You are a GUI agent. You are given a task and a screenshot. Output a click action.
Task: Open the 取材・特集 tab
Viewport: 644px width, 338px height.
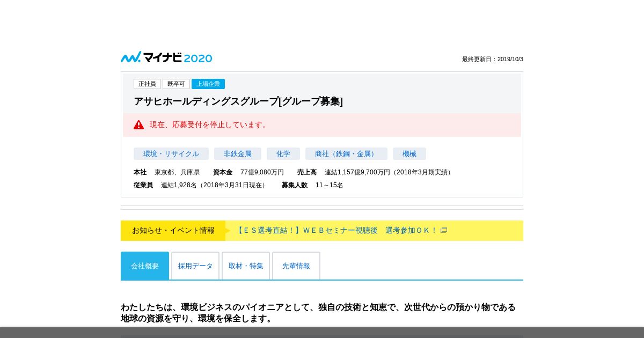246,266
